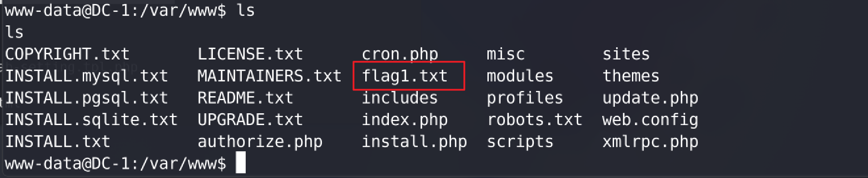This screenshot has height=178, width=868.
Task: Click robots.txt in the output
Action: (x=534, y=120)
